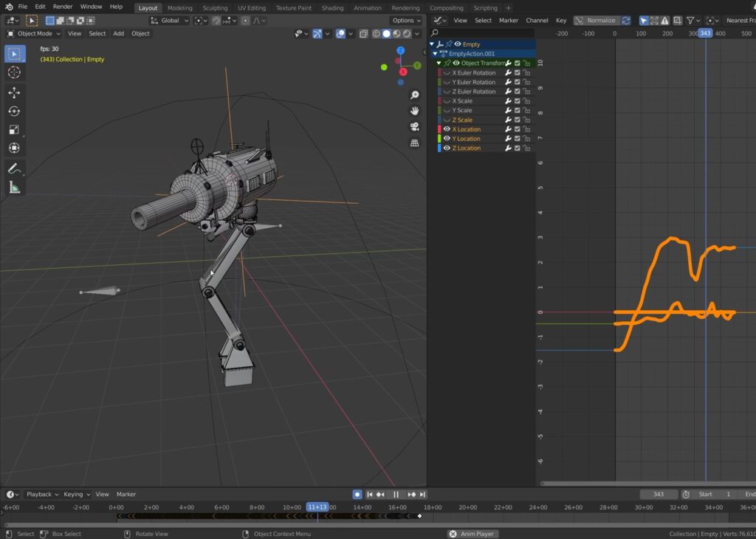The width and height of the screenshot is (756, 539).
Task: Hide the Y Location channel eye
Action: pos(447,139)
